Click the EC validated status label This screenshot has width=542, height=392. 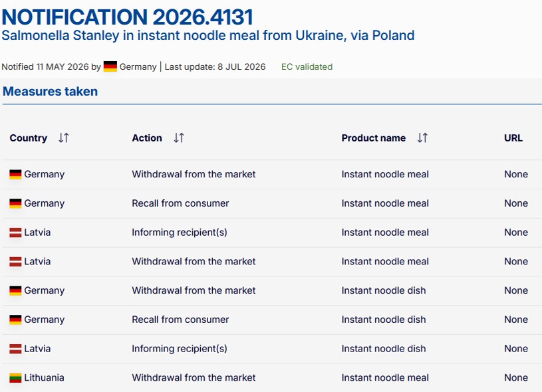pos(307,66)
